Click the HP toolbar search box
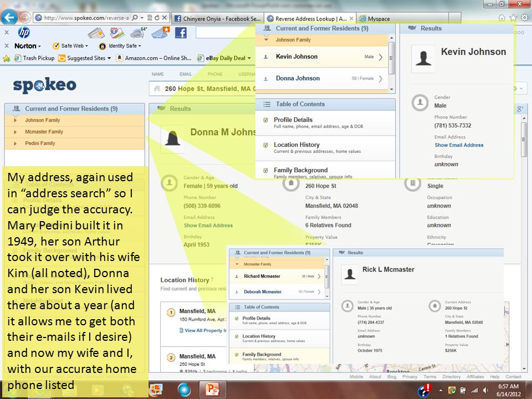Image resolution: width=532 pixels, height=399 pixels. [226, 33]
